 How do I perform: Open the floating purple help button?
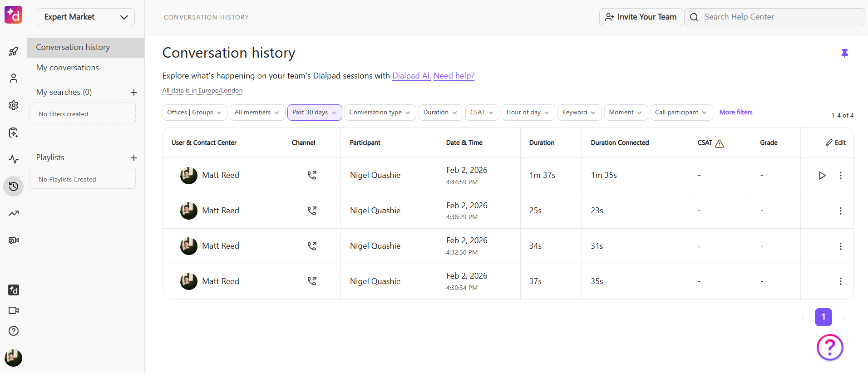tap(830, 348)
